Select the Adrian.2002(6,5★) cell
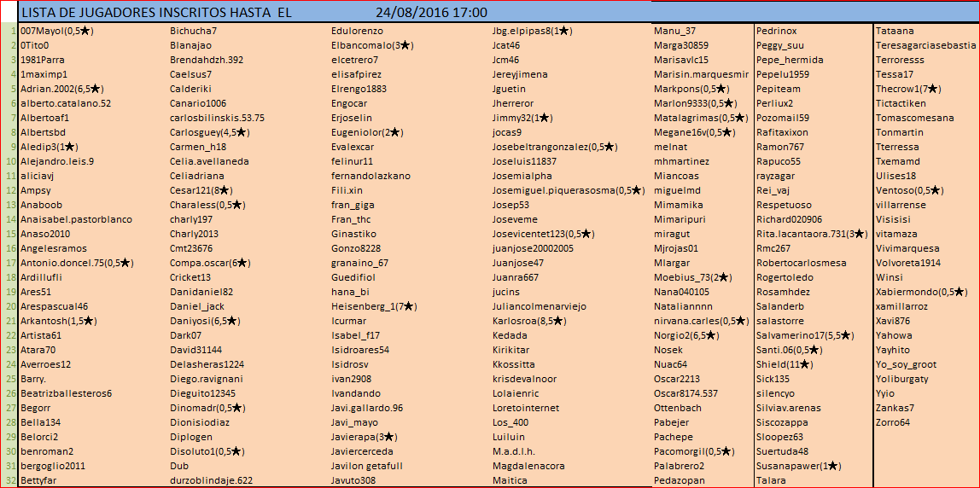This screenshot has height=488, width=980. tap(61, 89)
